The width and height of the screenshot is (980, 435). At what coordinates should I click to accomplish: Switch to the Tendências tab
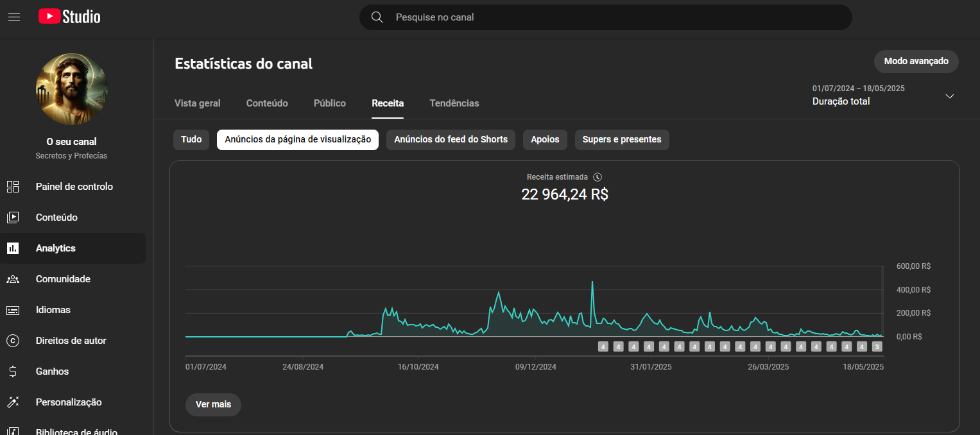[454, 103]
